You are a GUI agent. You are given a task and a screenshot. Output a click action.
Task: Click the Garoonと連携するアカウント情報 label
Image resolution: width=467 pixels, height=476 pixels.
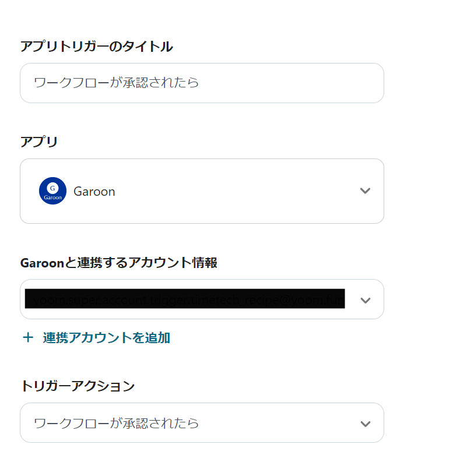click(x=119, y=263)
